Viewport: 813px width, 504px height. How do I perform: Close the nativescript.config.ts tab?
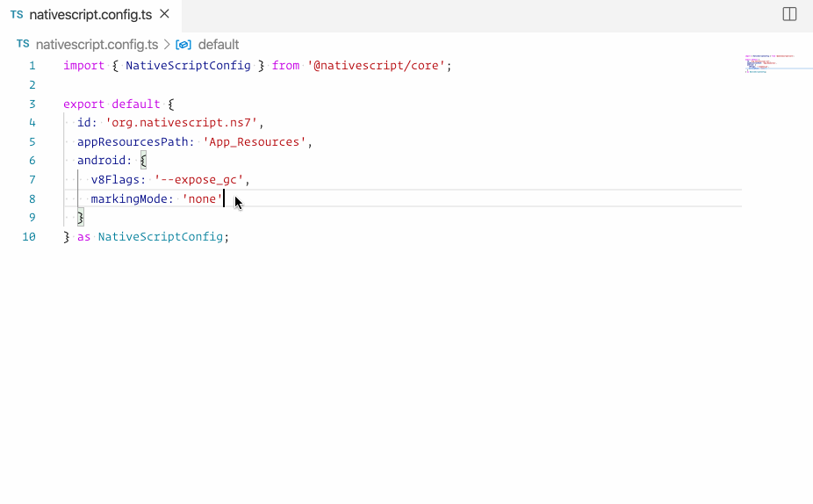(x=164, y=14)
